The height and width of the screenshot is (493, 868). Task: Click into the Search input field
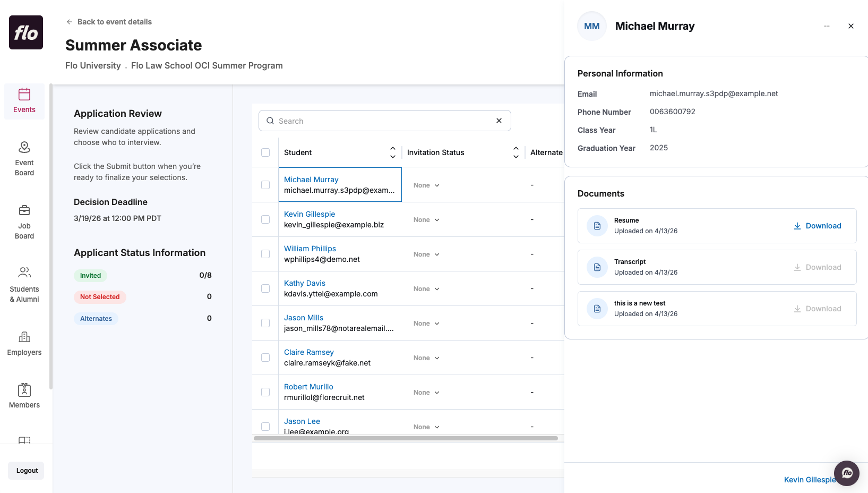point(384,121)
